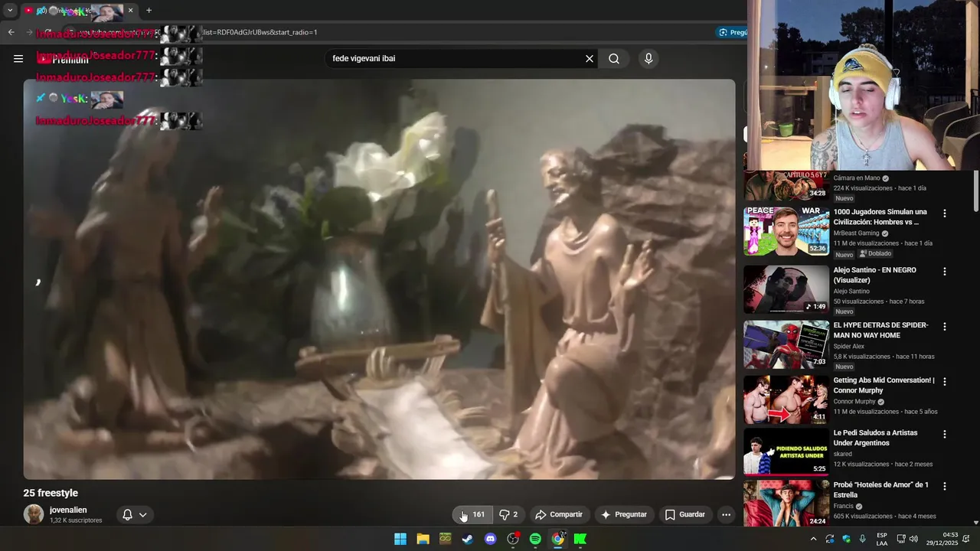Open the ESP LAA language switcher

click(x=882, y=539)
